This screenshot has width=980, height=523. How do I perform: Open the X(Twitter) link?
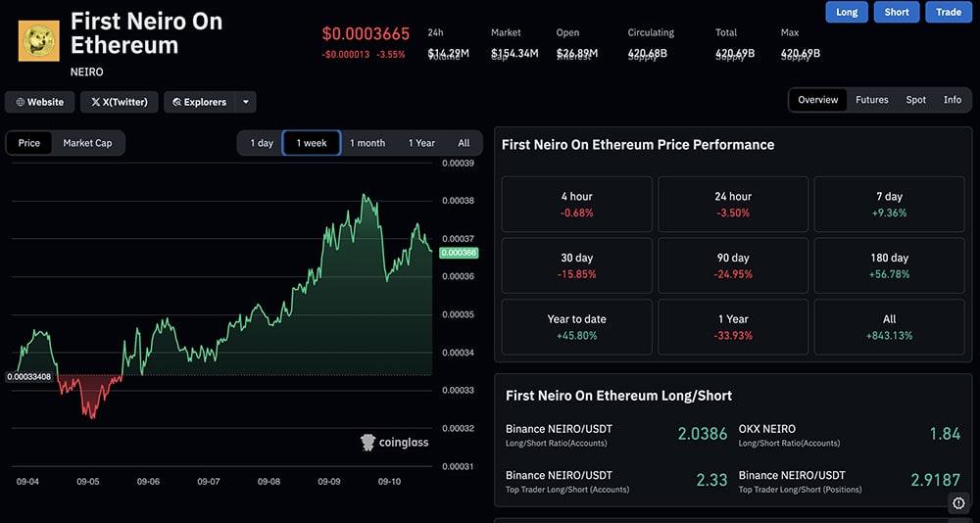(x=119, y=102)
